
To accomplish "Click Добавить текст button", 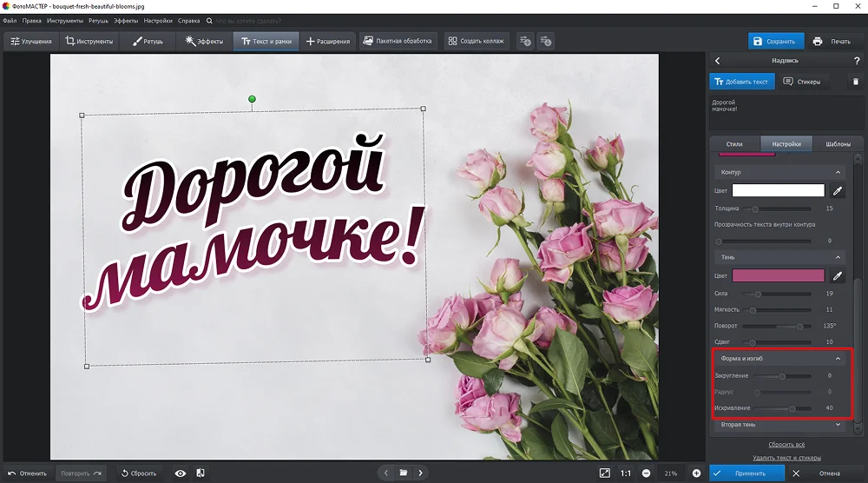I will click(x=742, y=82).
